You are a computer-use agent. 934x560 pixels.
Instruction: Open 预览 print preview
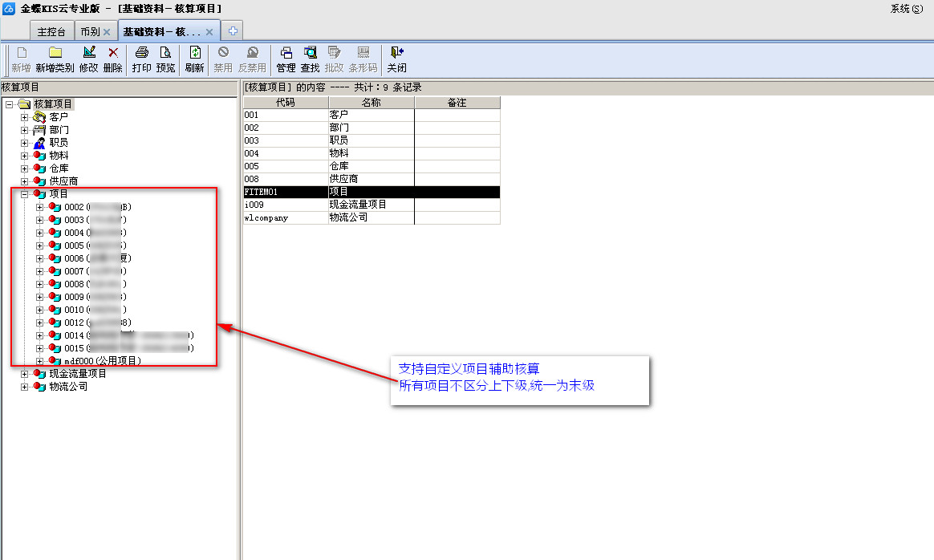(165, 53)
